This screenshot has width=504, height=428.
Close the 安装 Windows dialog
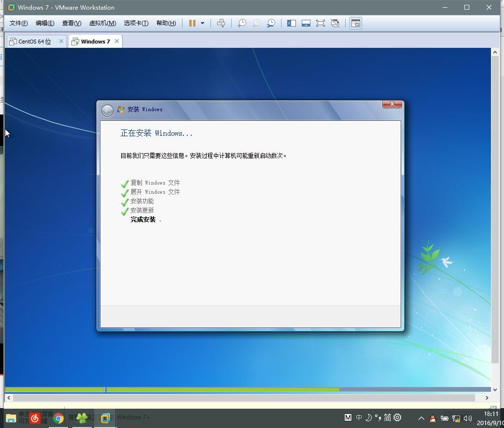392,104
